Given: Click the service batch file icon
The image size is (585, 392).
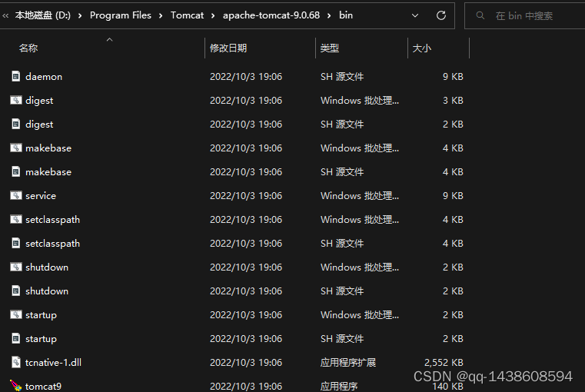Looking at the screenshot, I should 15,196.
